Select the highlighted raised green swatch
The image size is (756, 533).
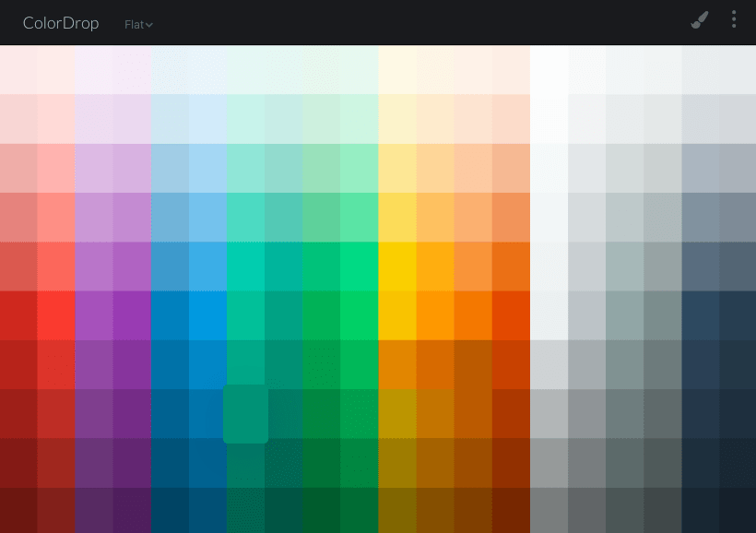245,414
